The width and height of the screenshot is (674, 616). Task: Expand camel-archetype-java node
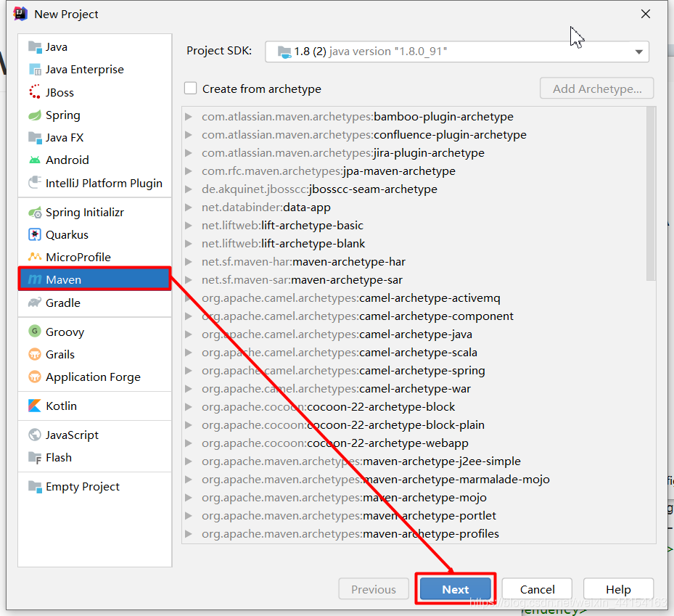point(188,334)
